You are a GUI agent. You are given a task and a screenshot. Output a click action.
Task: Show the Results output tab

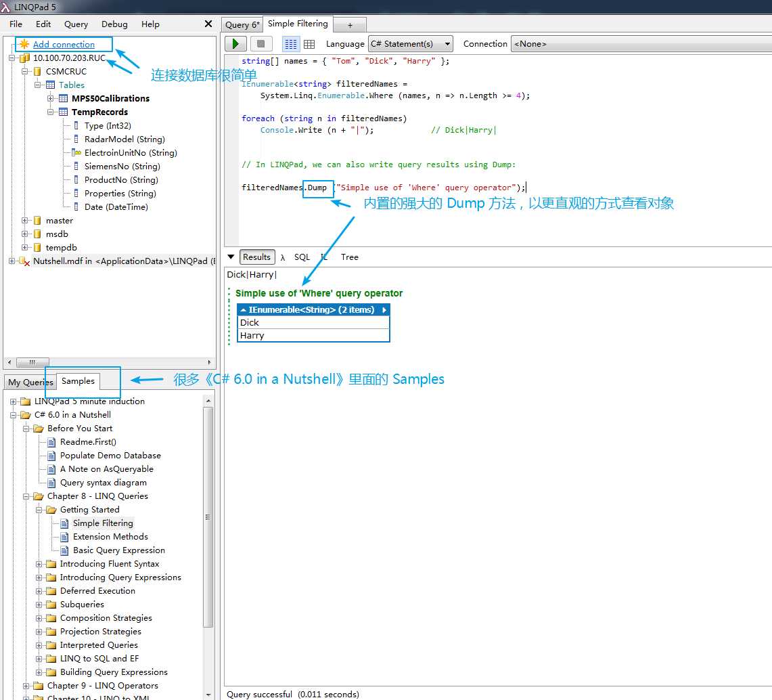tap(256, 257)
